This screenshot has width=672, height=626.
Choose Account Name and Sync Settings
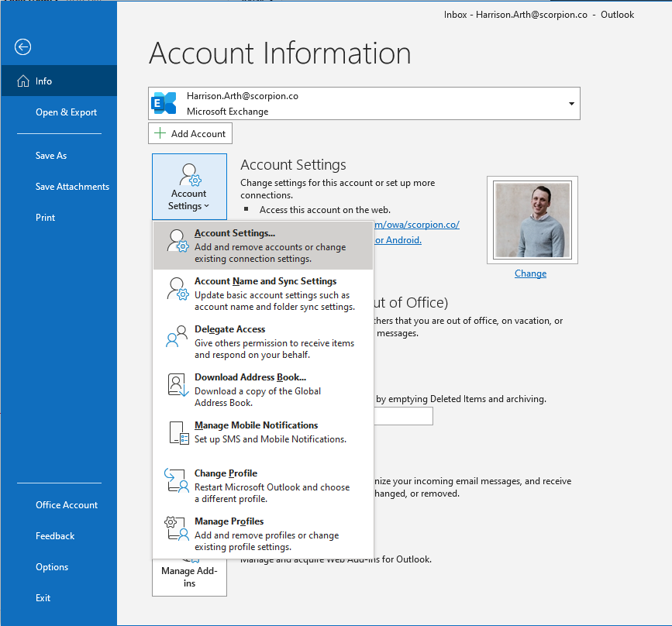(x=264, y=294)
